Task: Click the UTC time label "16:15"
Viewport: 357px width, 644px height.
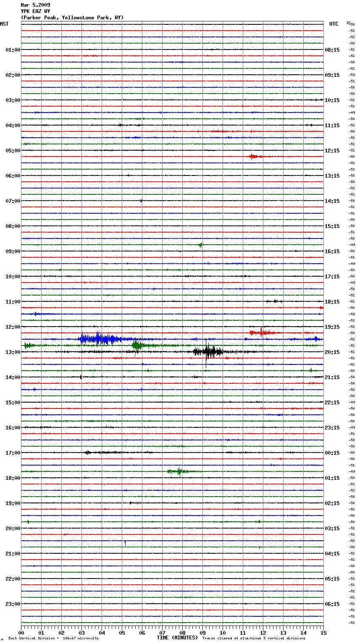Action: point(332,251)
